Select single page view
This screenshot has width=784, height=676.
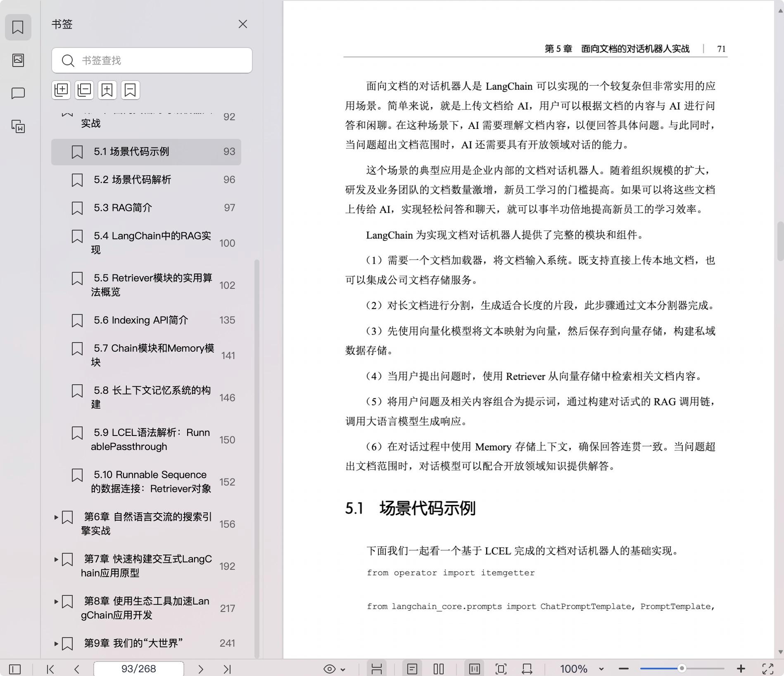coord(412,669)
